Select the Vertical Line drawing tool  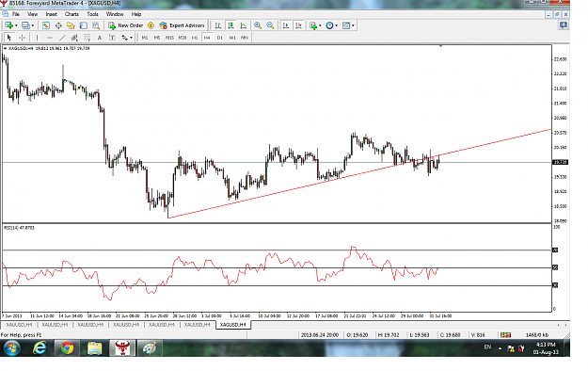(37, 37)
